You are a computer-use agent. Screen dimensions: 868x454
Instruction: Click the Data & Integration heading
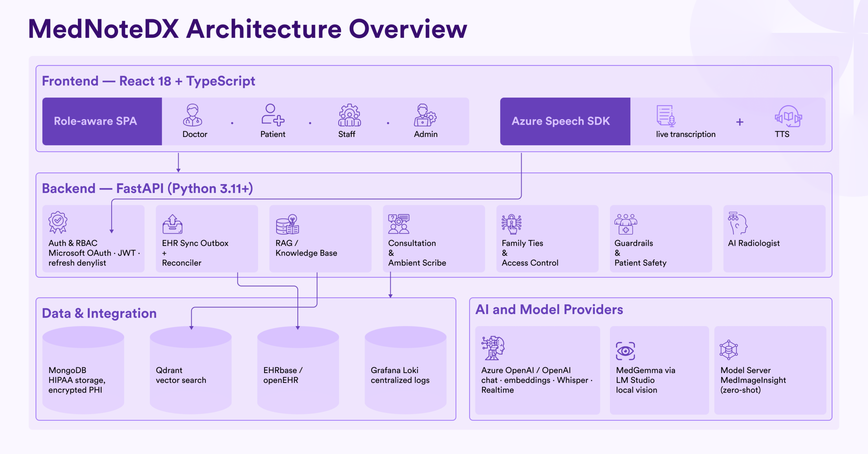pyautogui.click(x=99, y=313)
